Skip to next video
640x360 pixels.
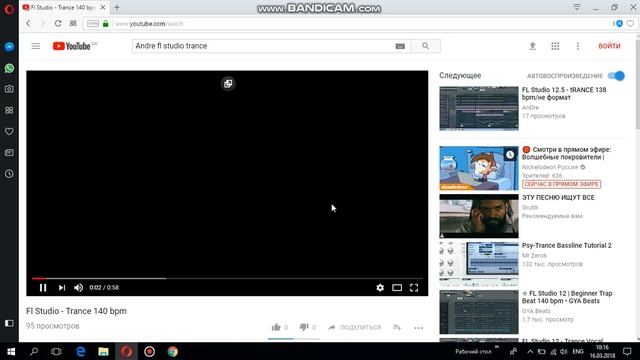point(62,288)
